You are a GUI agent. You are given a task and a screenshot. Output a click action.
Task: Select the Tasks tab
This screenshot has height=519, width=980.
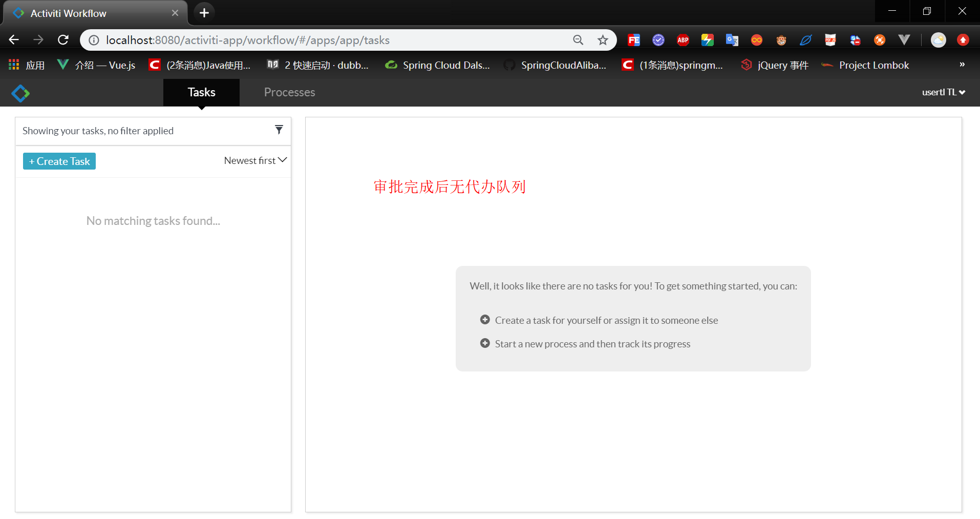pyautogui.click(x=201, y=92)
